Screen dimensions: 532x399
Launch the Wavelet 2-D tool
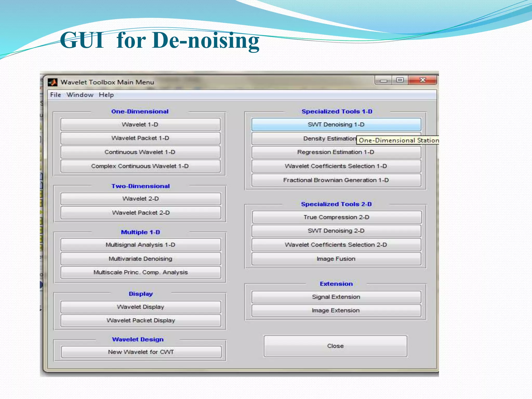(x=141, y=199)
